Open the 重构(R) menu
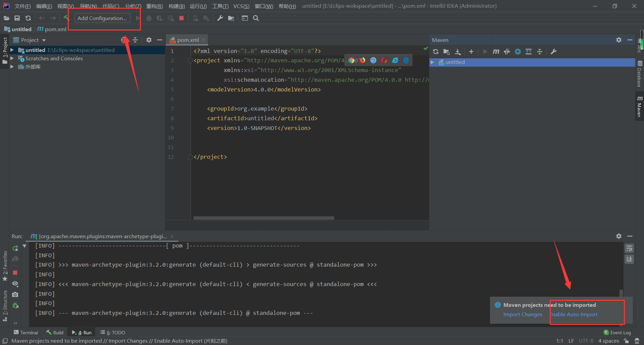The width and height of the screenshot is (644, 345). point(154,6)
